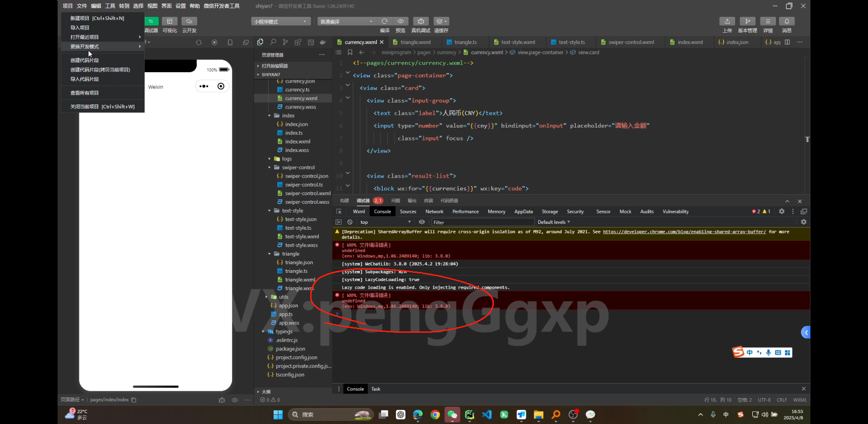Click the 预览 preview eye icon
Viewport: 868px width, 424px height.
400,21
